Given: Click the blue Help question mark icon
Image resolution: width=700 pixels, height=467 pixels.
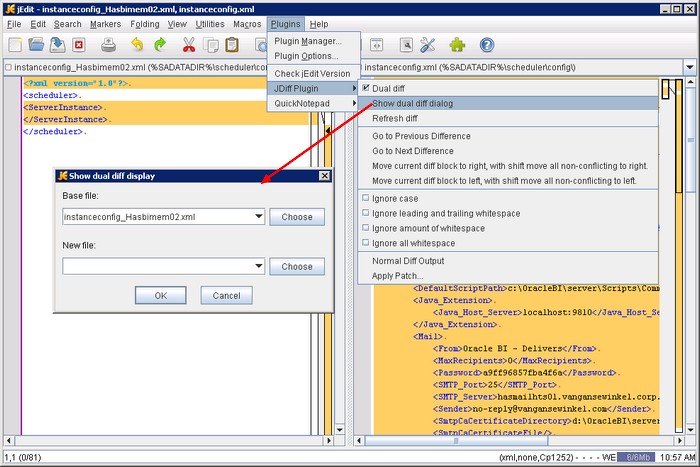Looking at the screenshot, I should (487, 45).
